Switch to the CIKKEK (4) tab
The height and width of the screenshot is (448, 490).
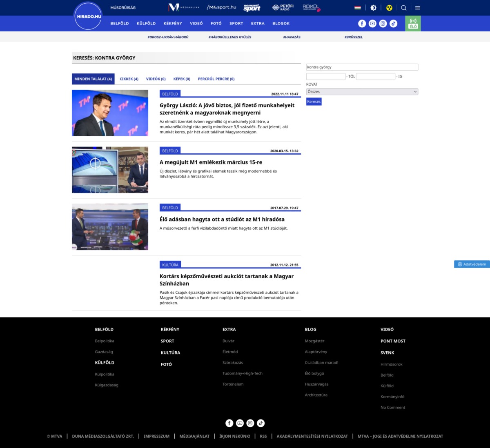click(129, 79)
